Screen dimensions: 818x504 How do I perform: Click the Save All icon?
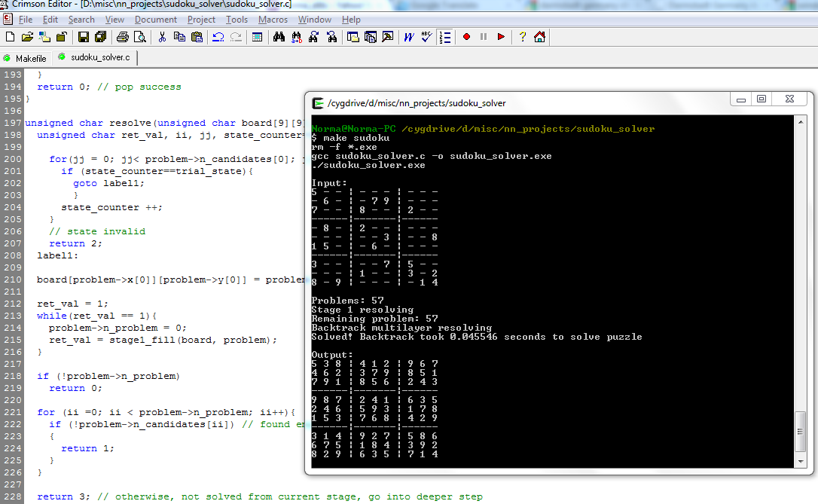[x=100, y=37]
